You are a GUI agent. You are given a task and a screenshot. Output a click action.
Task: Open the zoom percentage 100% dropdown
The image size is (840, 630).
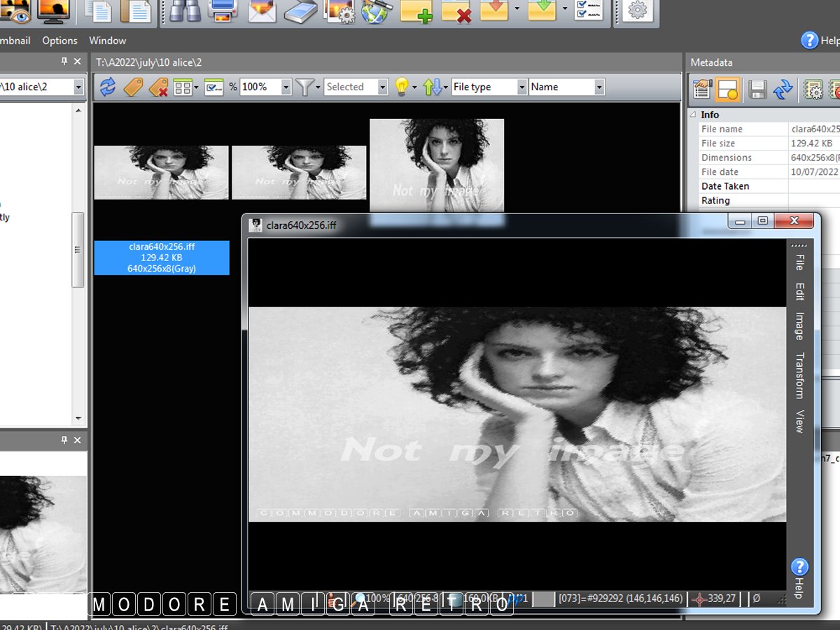pos(286,87)
